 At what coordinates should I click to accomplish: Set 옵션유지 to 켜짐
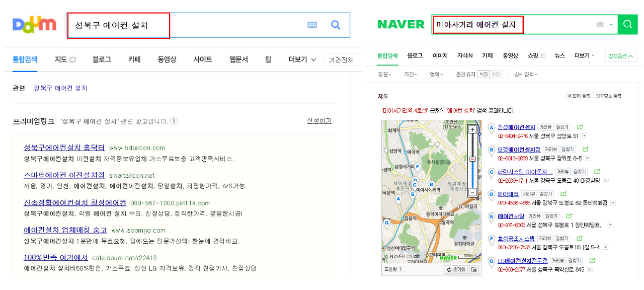(496, 75)
